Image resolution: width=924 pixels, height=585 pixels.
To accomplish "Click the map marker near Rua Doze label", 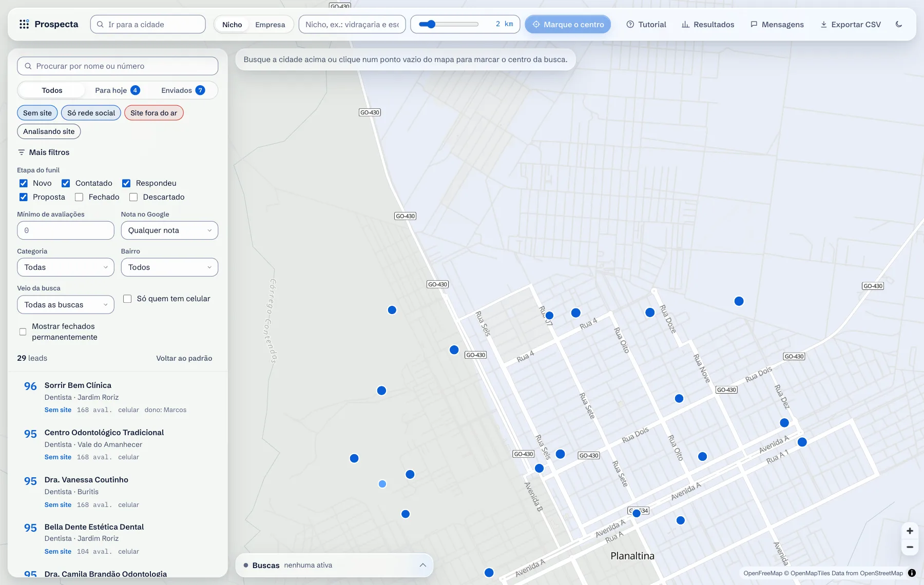I will (650, 313).
